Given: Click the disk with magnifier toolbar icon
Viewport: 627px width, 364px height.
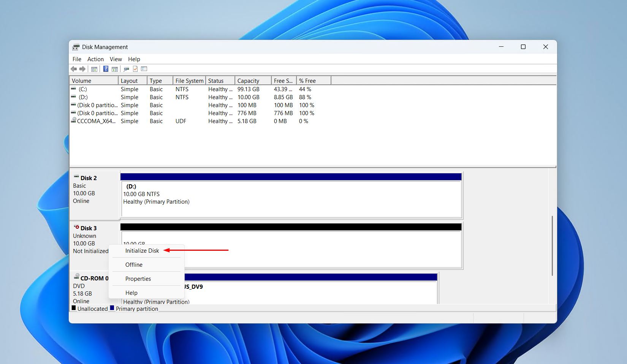Looking at the screenshot, I should pos(127,69).
